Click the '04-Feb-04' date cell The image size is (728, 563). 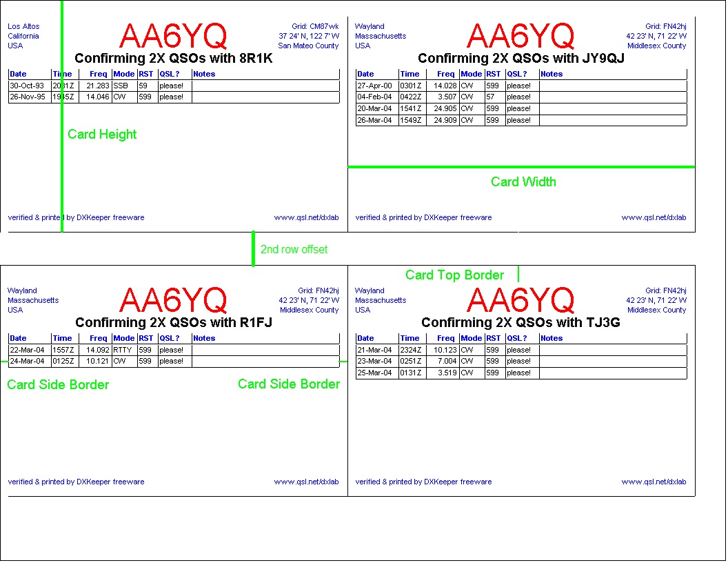coord(377,97)
